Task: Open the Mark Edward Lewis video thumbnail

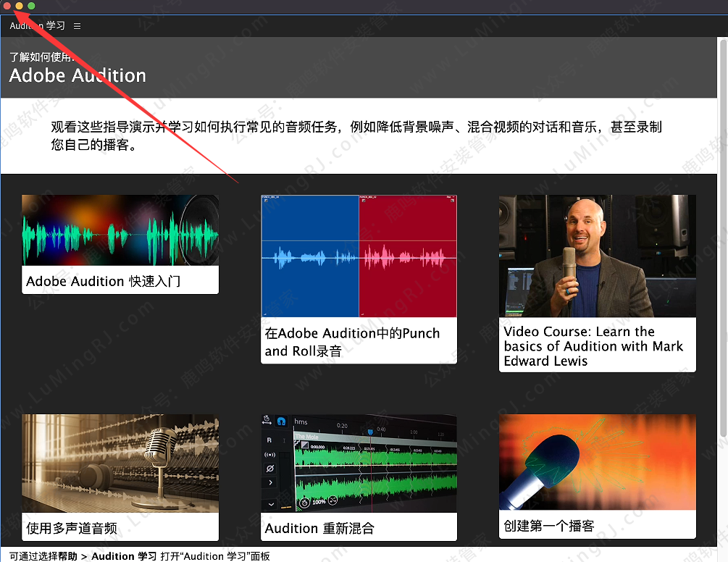Action: [597, 256]
